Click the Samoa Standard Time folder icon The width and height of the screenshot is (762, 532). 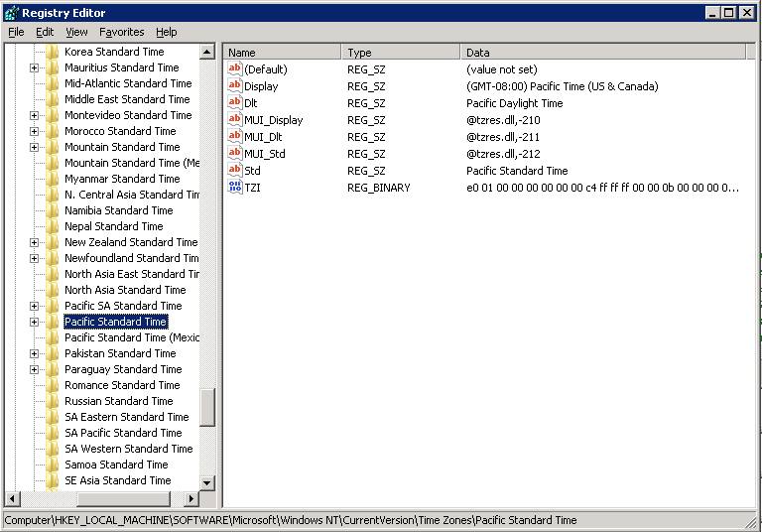point(52,465)
